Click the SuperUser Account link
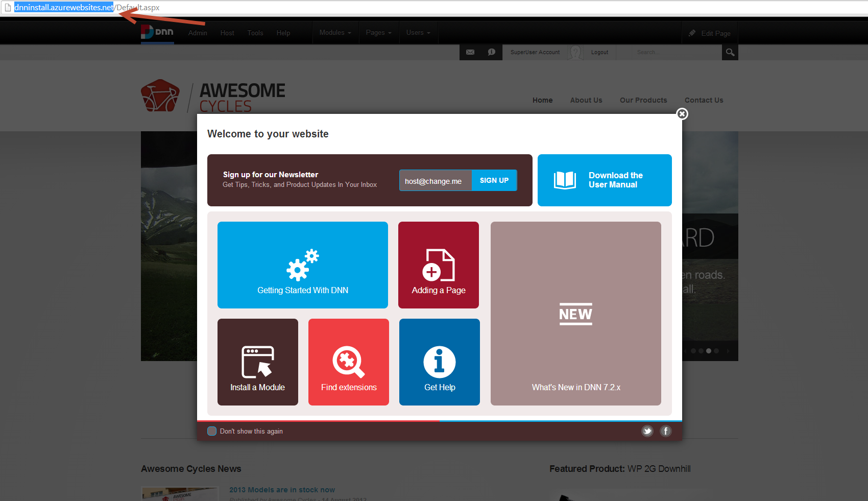 535,53
